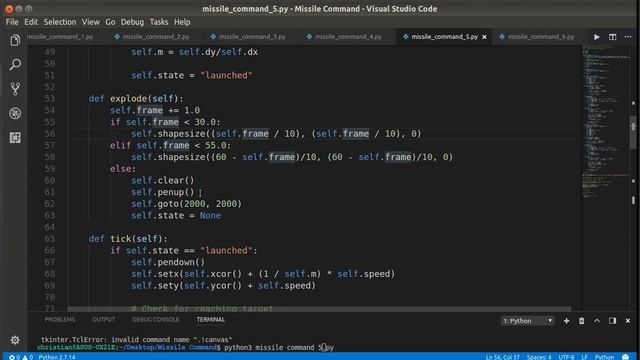Click 'Ln 56, Col 37' cursor position indicator

[x=502, y=357]
